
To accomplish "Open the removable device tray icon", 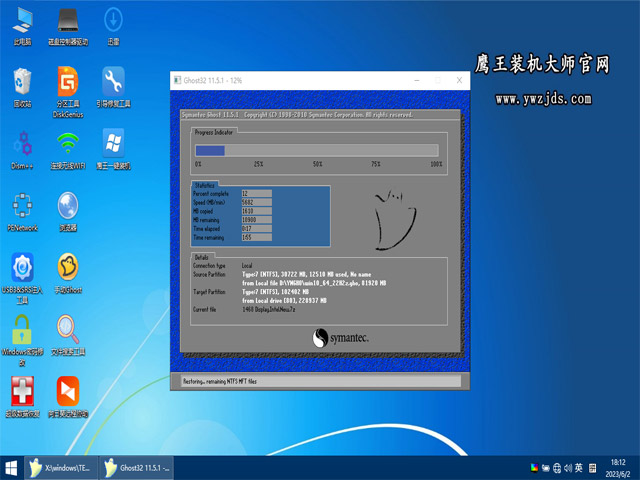I will click(546, 468).
